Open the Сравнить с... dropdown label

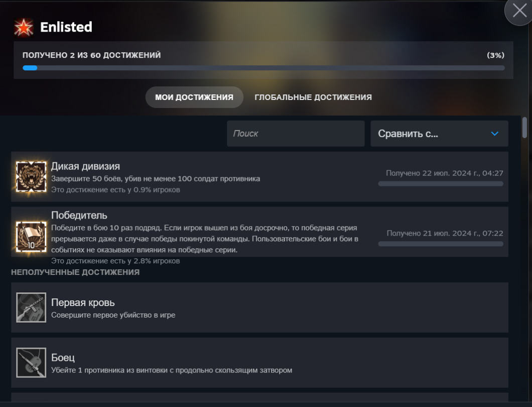(408, 134)
